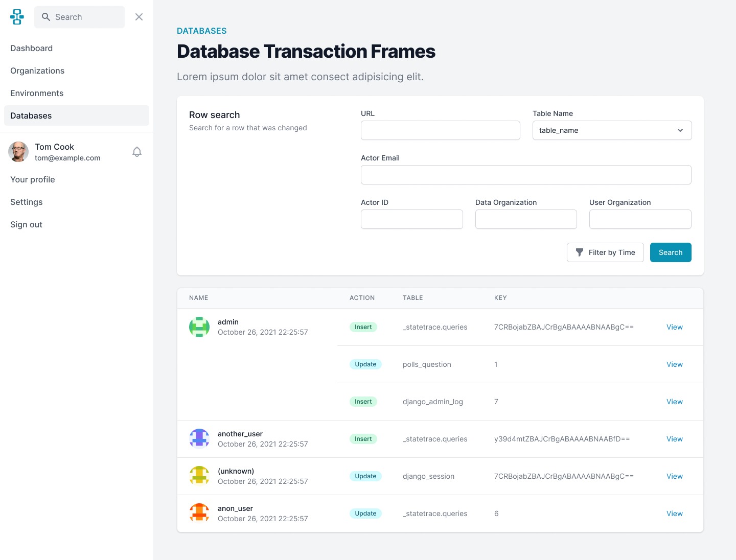736x560 pixels.
Task: Click the 'admin' user name
Action: click(228, 322)
